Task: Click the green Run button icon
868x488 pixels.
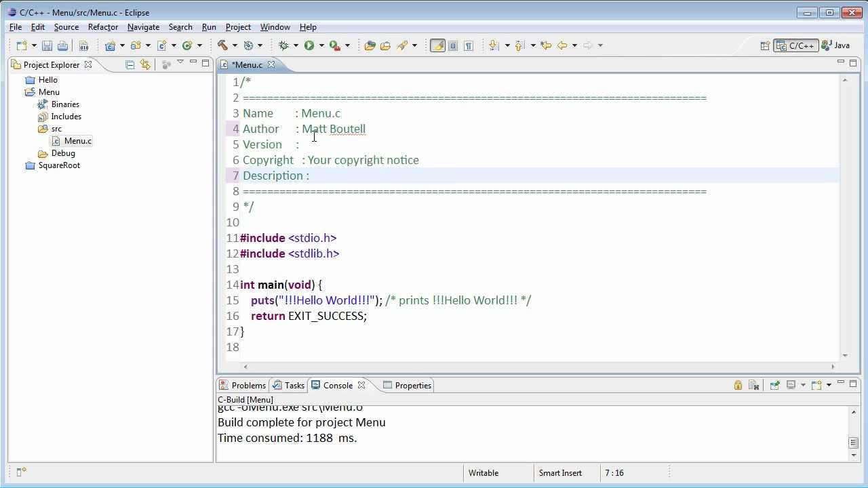Action: (309, 45)
